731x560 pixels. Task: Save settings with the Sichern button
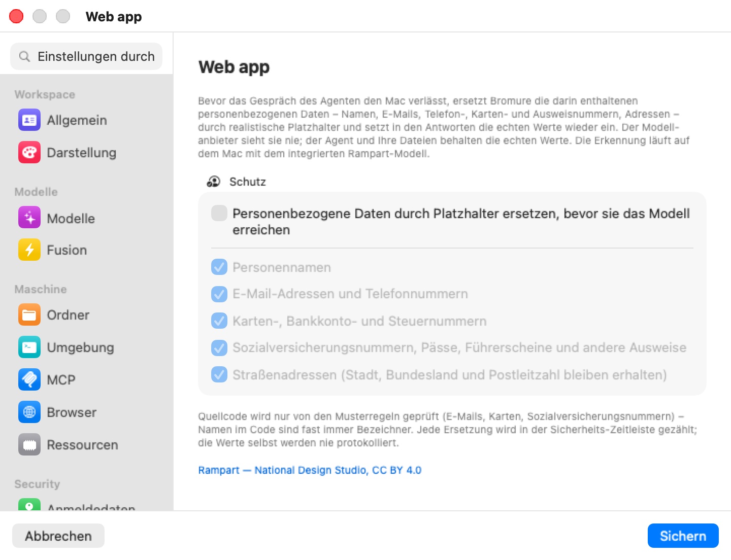pyautogui.click(x=683, y=536)
